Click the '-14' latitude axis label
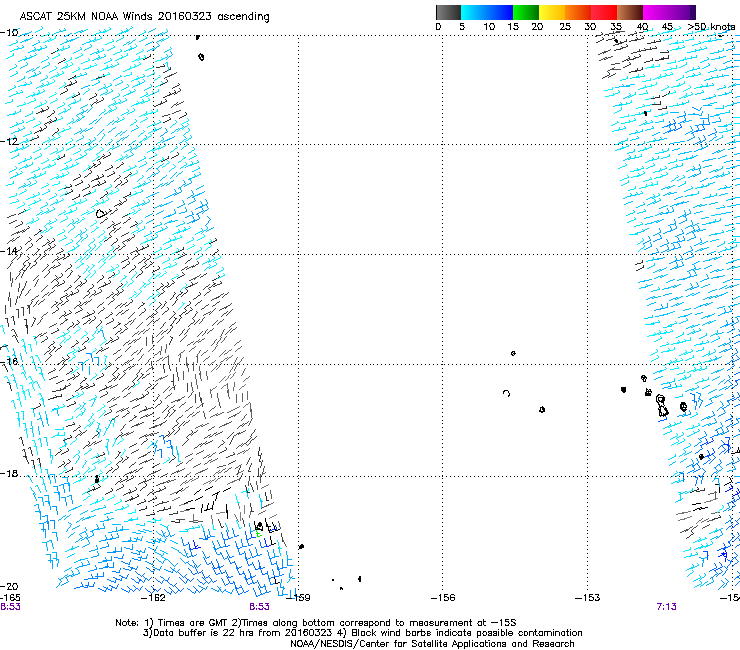The height and width of the screenshot is (650, 740). coord(9,251)
